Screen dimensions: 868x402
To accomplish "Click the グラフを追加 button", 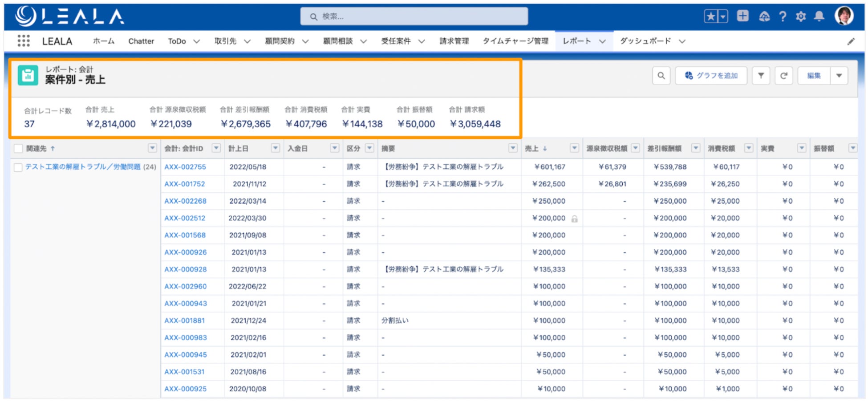I will coord(711,76).
